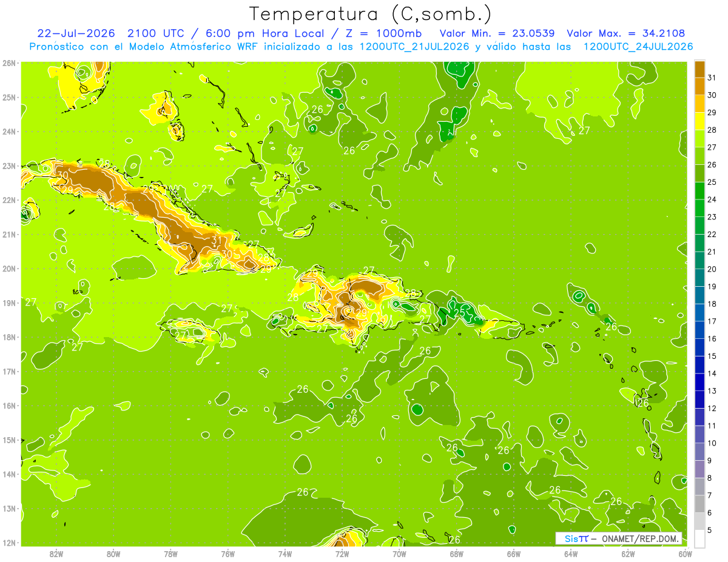Viewport: 728px width, 562px height.
Task: Click the legend value "24" on color scale
Action: point(712,199)
